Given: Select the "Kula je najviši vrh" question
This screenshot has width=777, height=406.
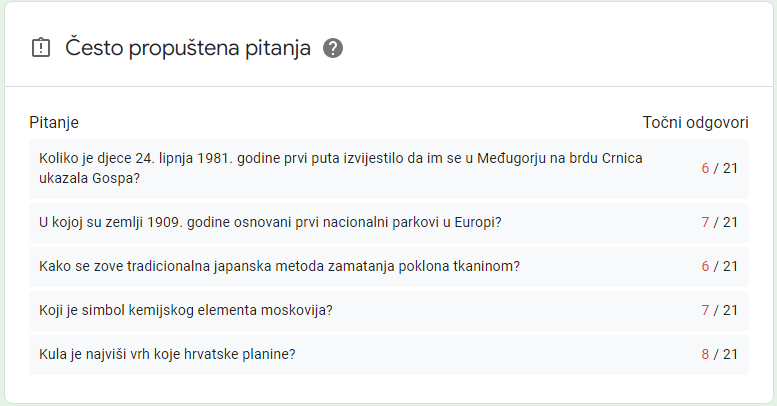Looking at the screenshot, I should click(x=167, y=354).
